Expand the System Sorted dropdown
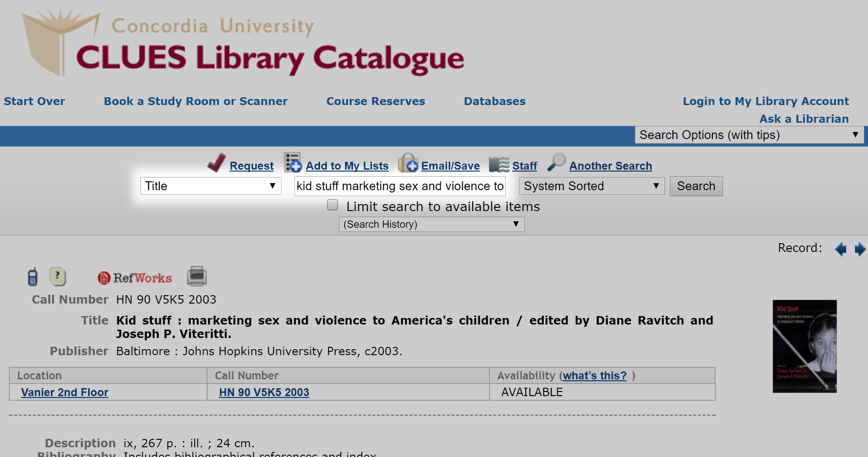 [592, 186]
